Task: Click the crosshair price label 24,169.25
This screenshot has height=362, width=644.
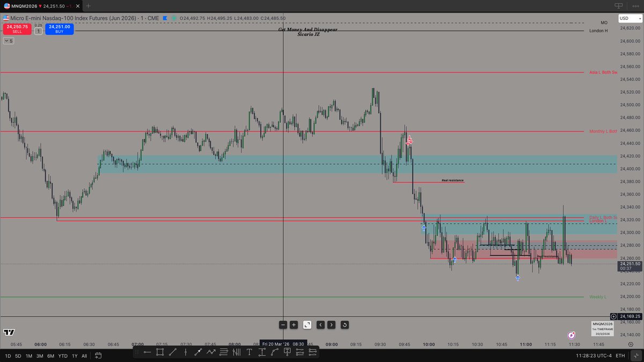Action: click(x=630, y=316)
